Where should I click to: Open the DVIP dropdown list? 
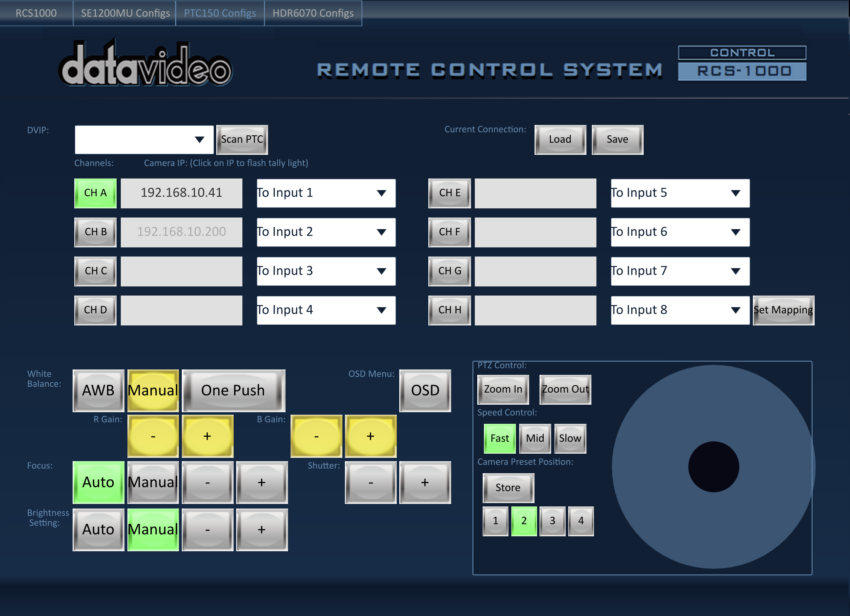pyautogui.click(x=144, y=139)
